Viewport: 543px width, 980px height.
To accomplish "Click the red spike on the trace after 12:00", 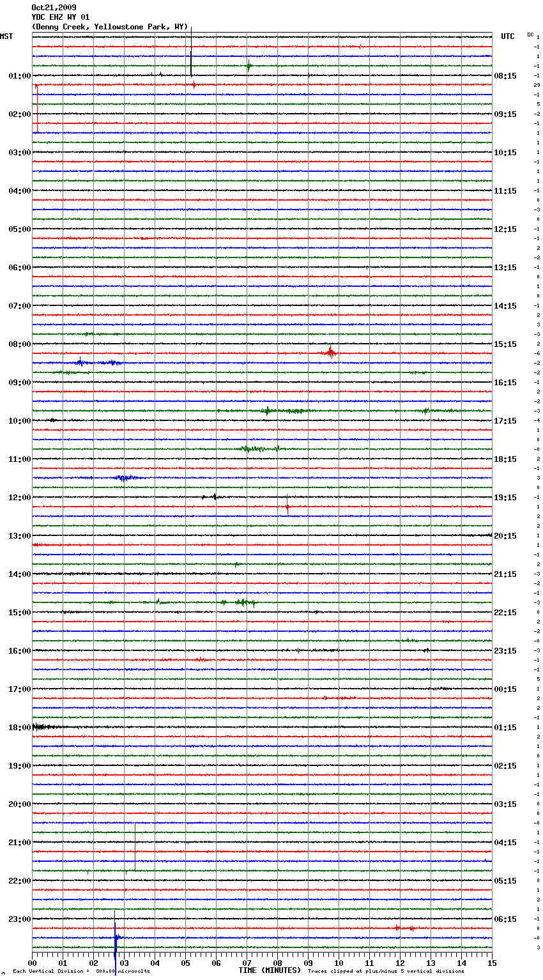I will (287, 506).
